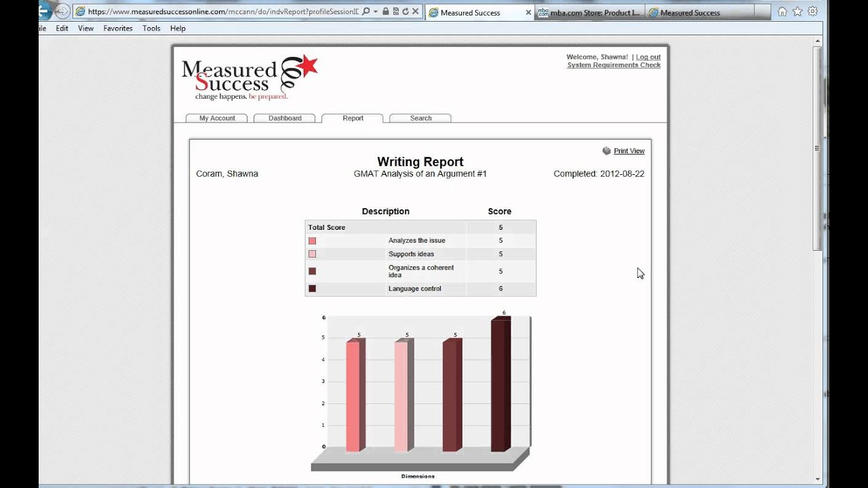This screenshot has width=868, height=488.
Task: Click the Description column header
Action: pos(386,211)
